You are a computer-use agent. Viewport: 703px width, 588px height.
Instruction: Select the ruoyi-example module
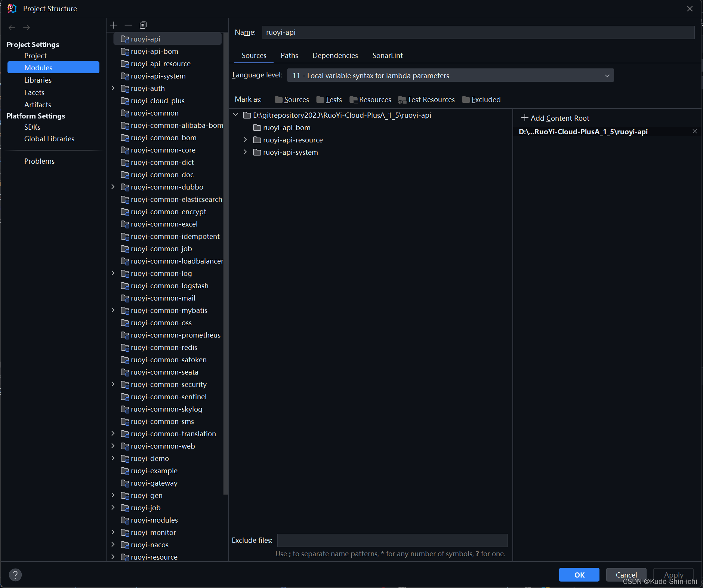tap(154, 471)
